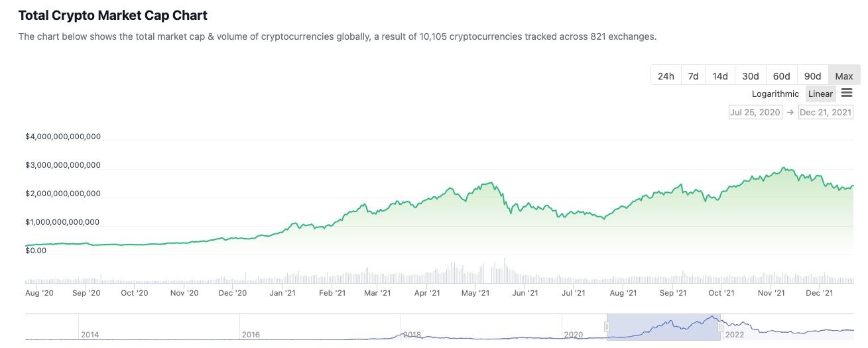Click the 2018 area in the navigator

[412, 335]
